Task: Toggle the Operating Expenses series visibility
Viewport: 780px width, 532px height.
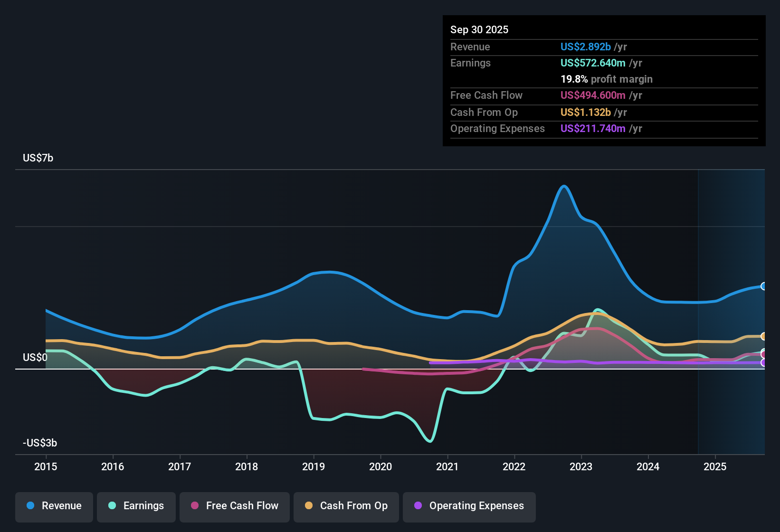Action: pyautogui.click(x=469, y=506)
